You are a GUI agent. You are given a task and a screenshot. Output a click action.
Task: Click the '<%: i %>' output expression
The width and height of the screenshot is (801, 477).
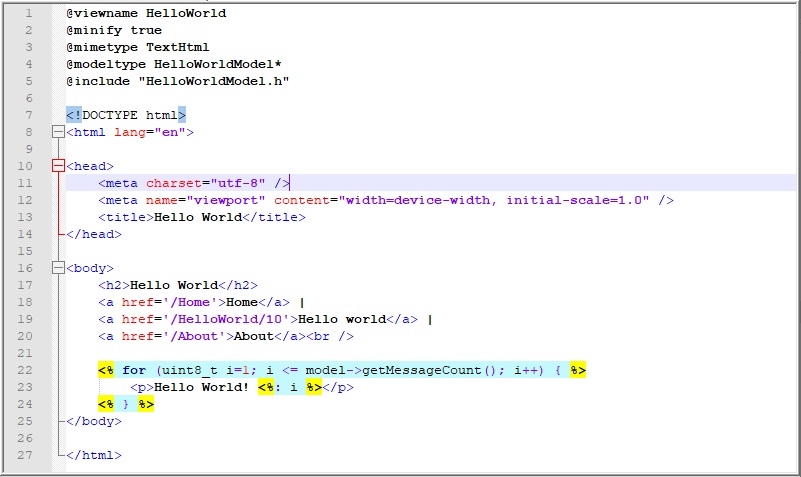[x=290, y=387]
